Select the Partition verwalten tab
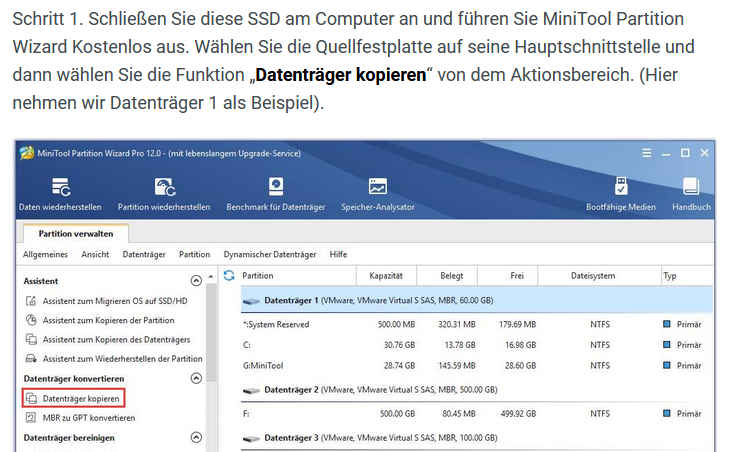This screenshot has width=755, height=452. pyautogui.click(x=76, y=233)
